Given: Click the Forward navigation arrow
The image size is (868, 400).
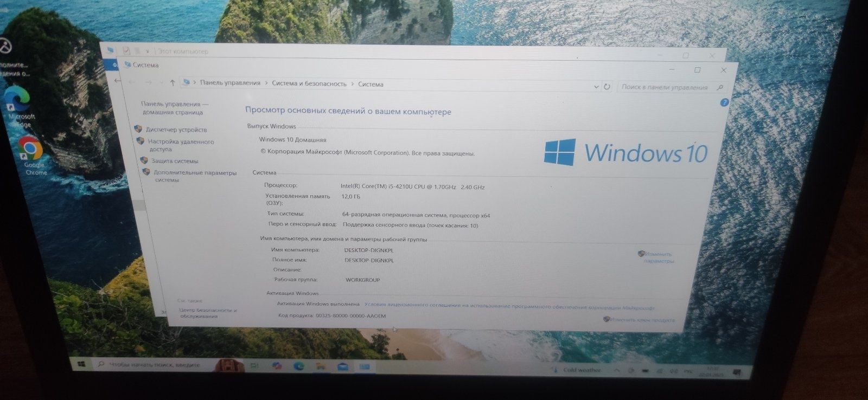Looking at the screenshot, I should 148,82.
